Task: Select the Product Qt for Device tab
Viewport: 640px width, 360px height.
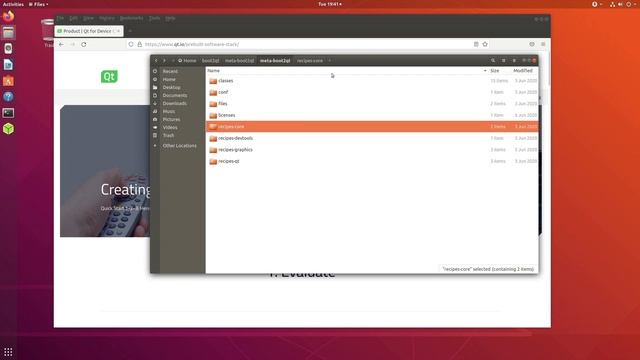Action: (89, 31)
